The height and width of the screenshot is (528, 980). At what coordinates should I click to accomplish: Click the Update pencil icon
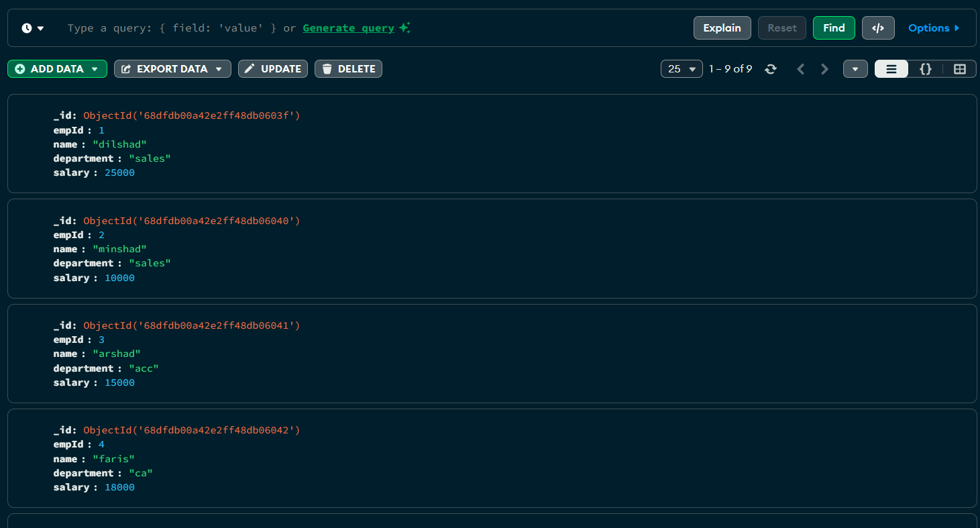(251, 68)
